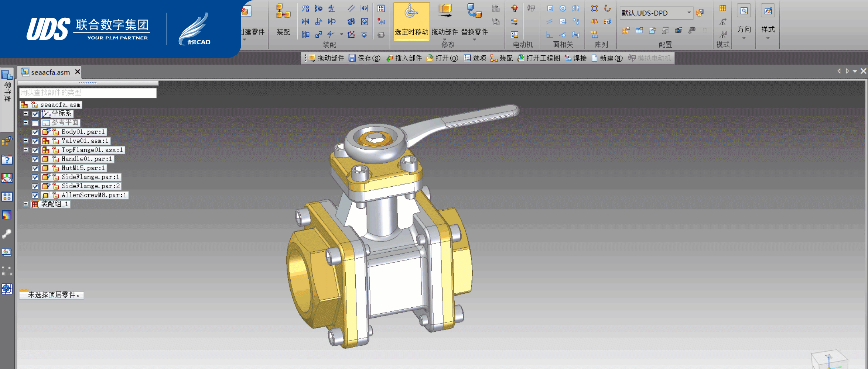Select NutM15.par:1 in the tree
This screenshot has width=868, height=369.
coord(83,168)
